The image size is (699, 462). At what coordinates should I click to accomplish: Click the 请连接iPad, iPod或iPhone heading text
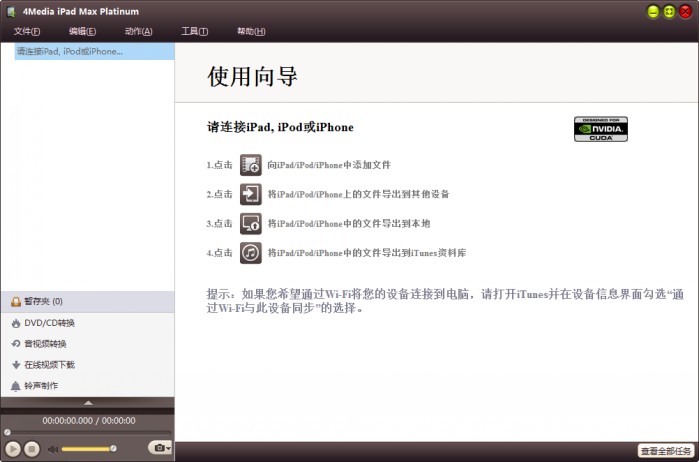click(x=280, y=128)
